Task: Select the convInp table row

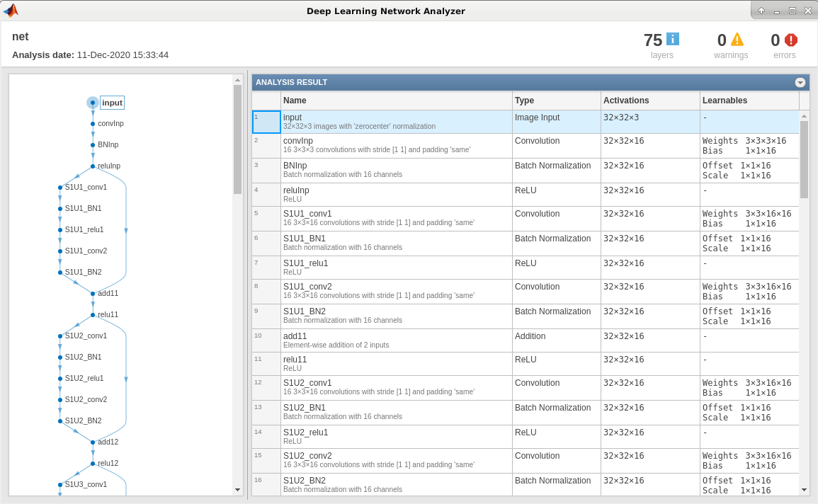Action: click(526, 146)
